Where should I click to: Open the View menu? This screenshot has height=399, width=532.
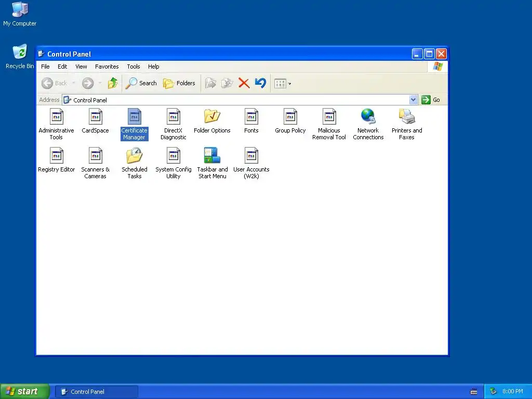click(81, 66)
